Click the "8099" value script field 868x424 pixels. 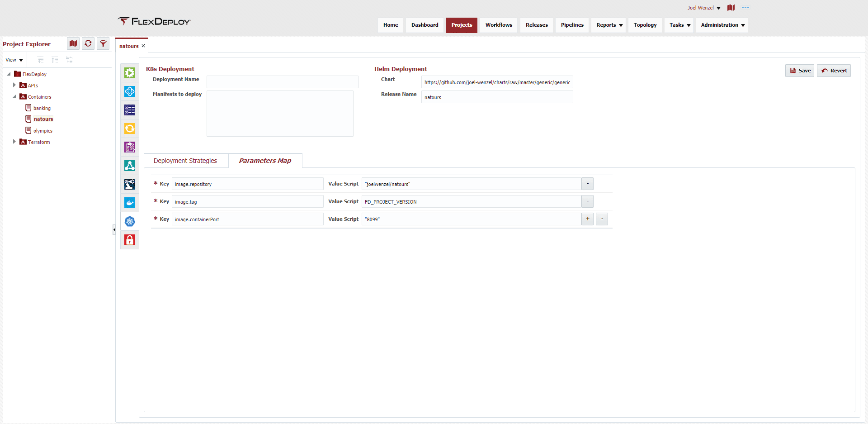point(472,219)
